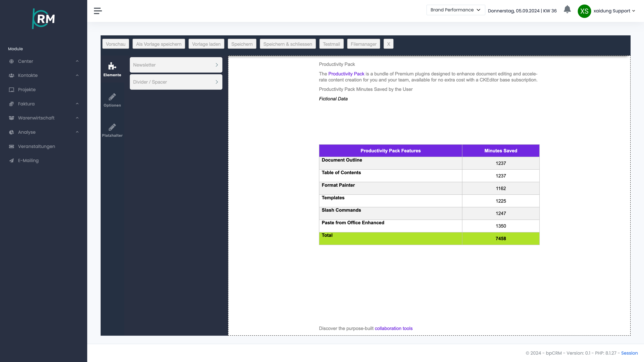644x362 pixels.
Task: Open the Optionen pencil tab
Action: pyautogui.click(x=112, y=100)
